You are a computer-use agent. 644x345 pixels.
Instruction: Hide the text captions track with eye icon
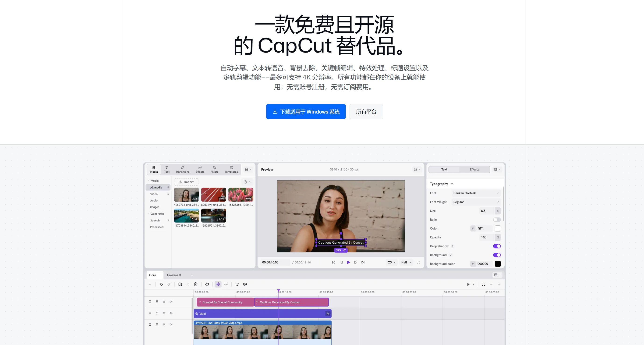[x=164, y=302]
